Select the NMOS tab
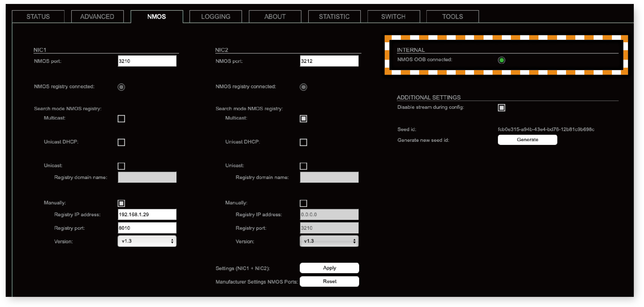644x307 pixels. point(157,17)
